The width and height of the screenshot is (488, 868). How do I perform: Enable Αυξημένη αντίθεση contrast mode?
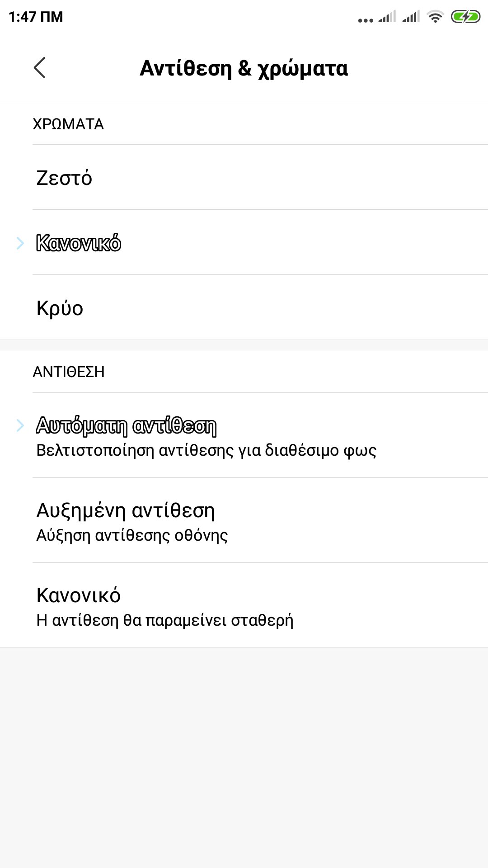click(x=126, y=510)
